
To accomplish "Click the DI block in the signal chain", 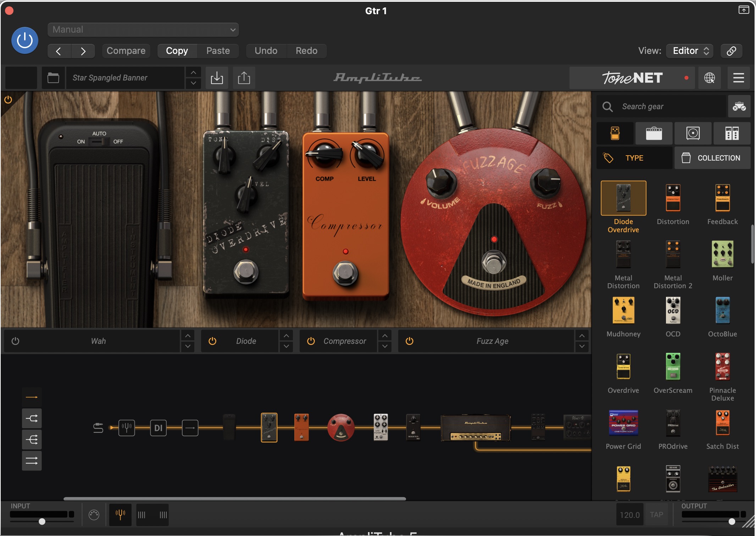I will [x=158, y=428].
